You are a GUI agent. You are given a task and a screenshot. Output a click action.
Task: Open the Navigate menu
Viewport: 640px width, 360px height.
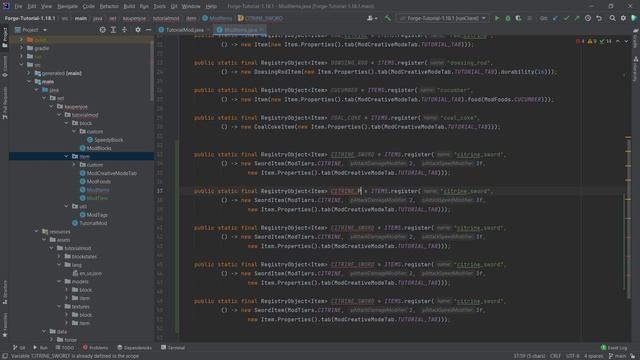click(67, 6)
